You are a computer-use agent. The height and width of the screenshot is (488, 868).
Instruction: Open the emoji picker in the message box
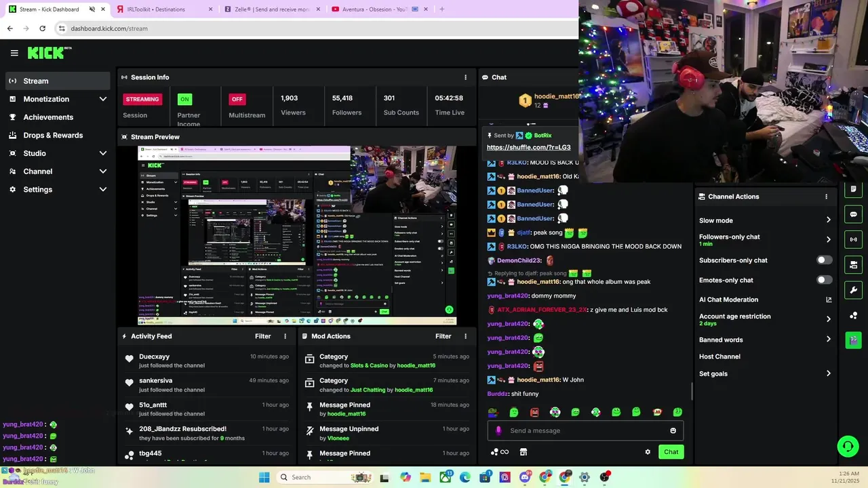coord(673,430)
